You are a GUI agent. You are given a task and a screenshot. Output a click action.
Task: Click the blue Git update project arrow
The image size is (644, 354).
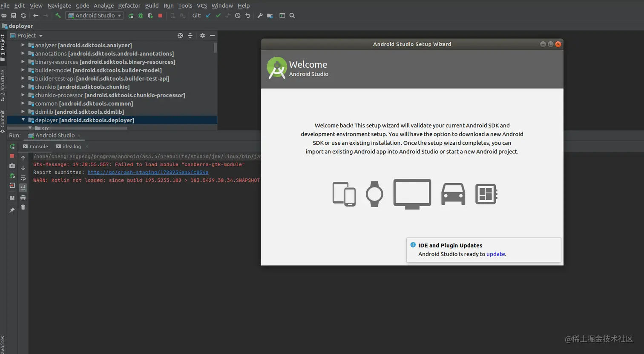(208, 16)
